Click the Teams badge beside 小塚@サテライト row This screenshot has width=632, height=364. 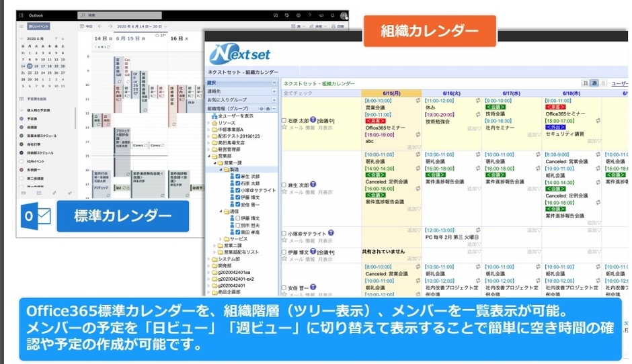tap(331, 233)
